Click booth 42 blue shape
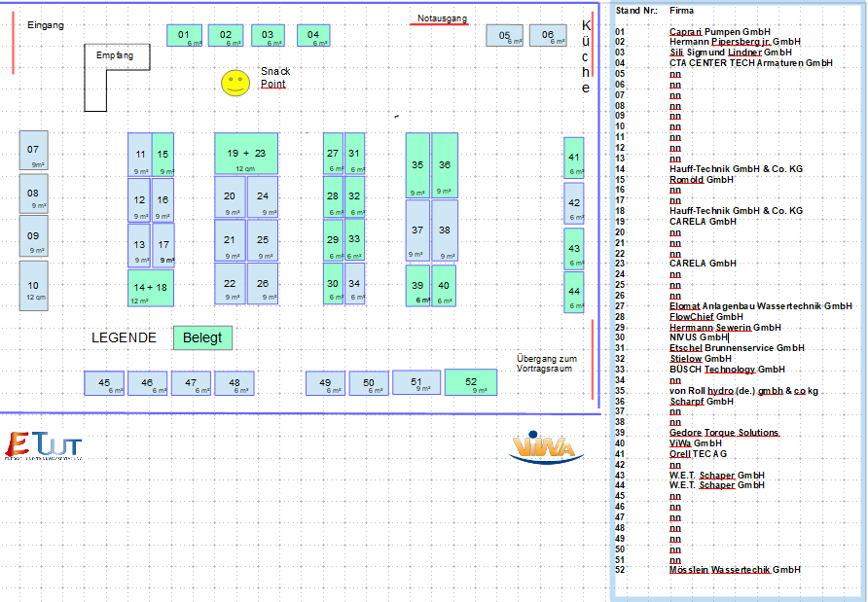 pyautogui.click(x=574, y=203)
